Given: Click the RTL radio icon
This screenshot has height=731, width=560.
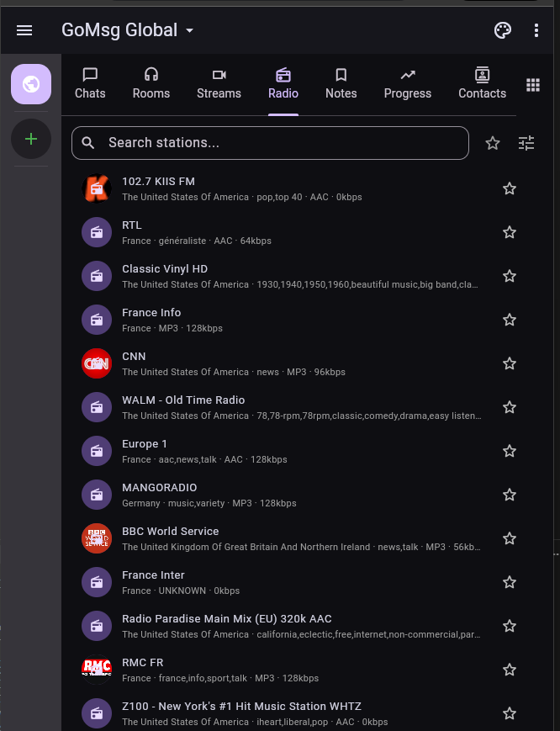Looking at the screenshot, I should tap(97, 232).
